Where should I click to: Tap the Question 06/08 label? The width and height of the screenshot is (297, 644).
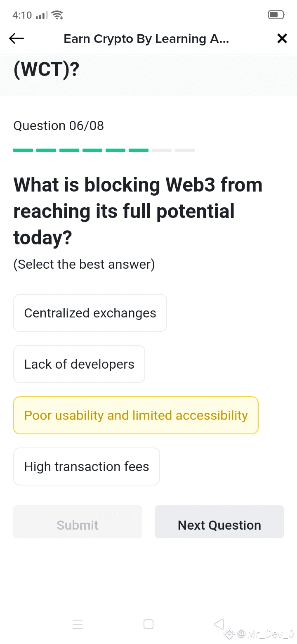pyautogui.click(x=59, y=125)
